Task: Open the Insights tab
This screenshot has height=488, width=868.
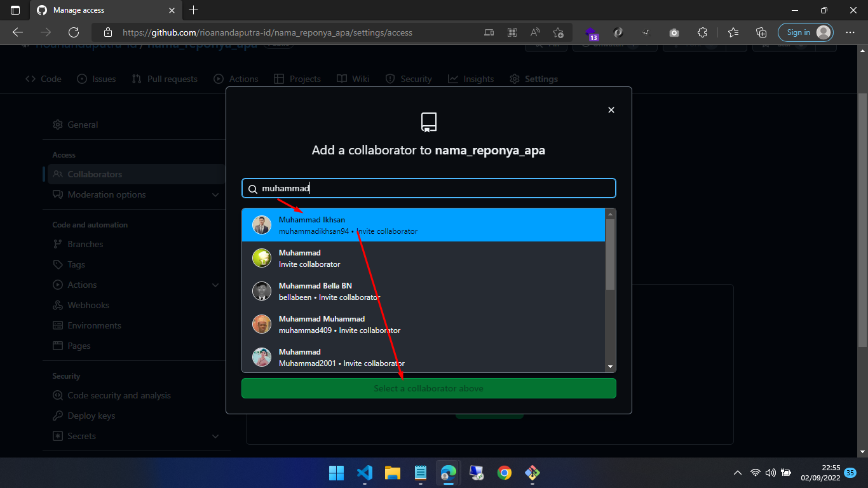Action: click(x=471, y=79)
